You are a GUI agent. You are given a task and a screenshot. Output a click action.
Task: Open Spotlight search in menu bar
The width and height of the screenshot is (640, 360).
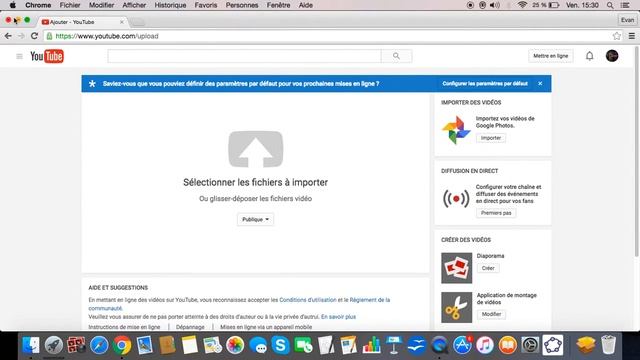click(x=610, y=5)
